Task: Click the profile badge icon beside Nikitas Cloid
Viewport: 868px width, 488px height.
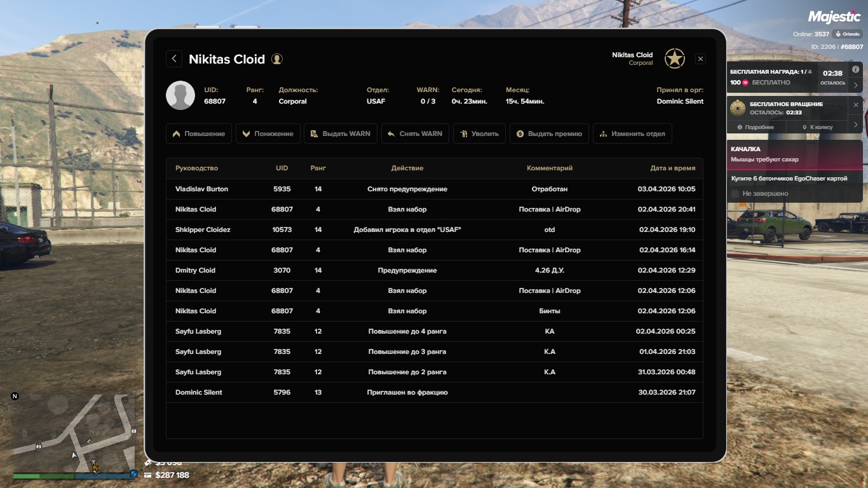Action: (x=277, y=59)
